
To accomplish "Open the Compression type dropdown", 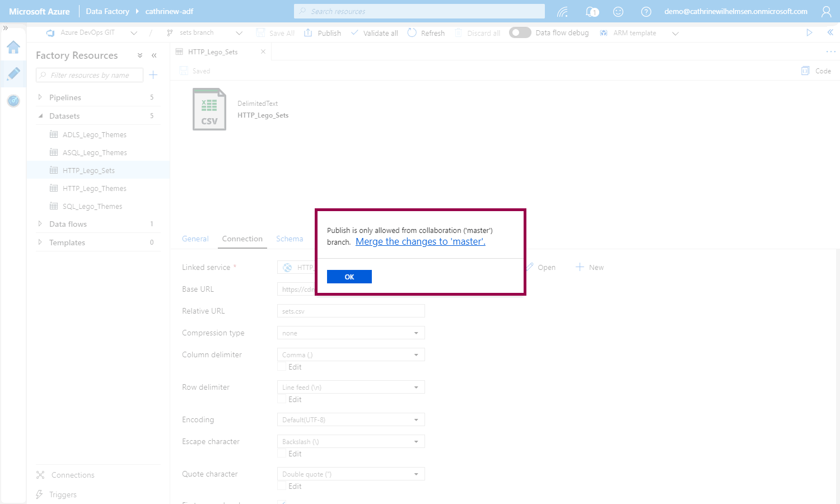I will (351, 333).
